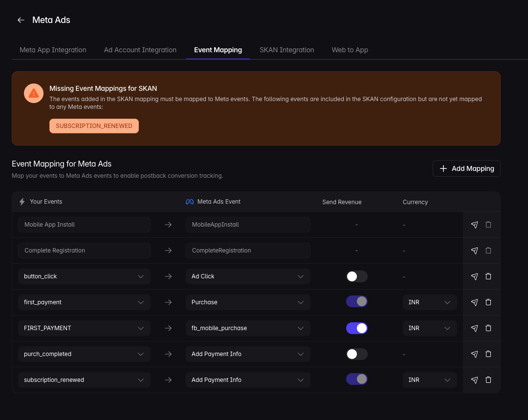The height and width of the screenshot is (420, 528).
Task: Click the Complete Registration event field
Action: click(84, 251)
